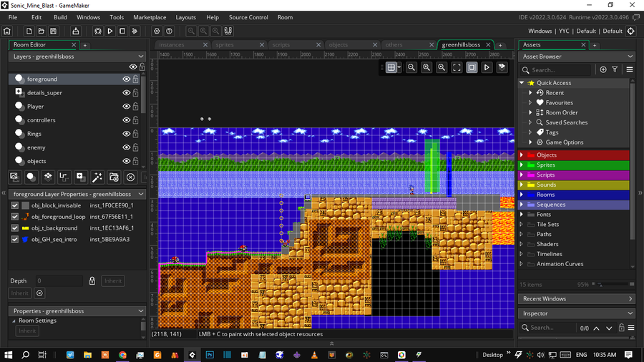Create a new effect layer with the wand icon
Screen dimensions: 644x362
pyautogui.click(x=97, y=177)
